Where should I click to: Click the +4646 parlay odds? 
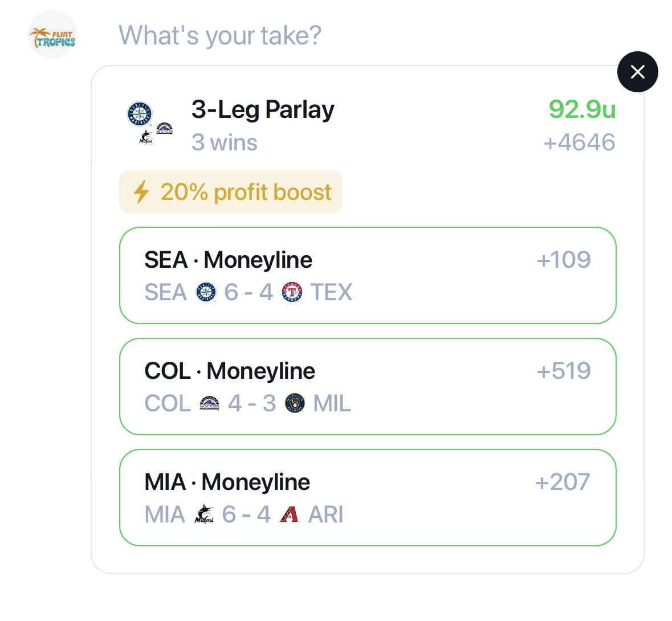pos(579,142)
